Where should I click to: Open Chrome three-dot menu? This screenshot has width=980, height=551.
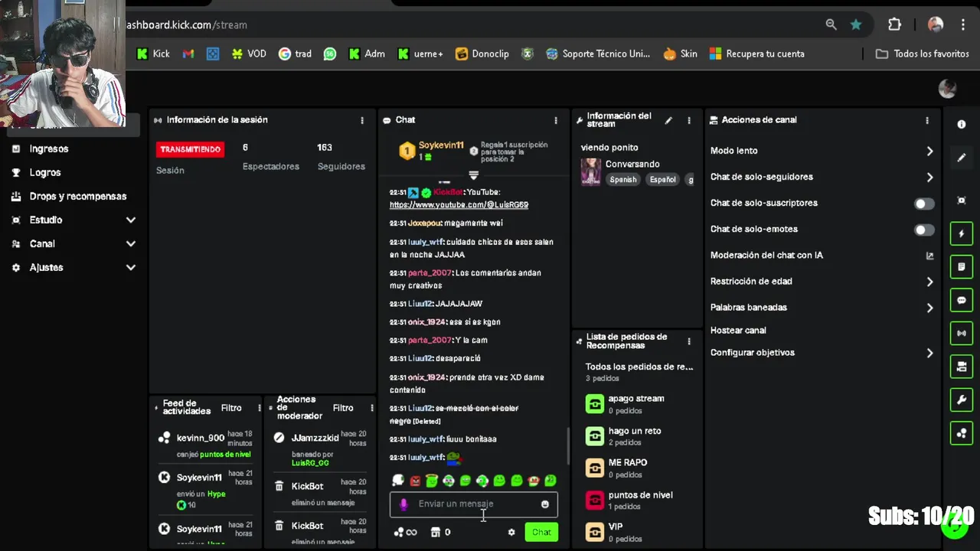click(963, 24)
